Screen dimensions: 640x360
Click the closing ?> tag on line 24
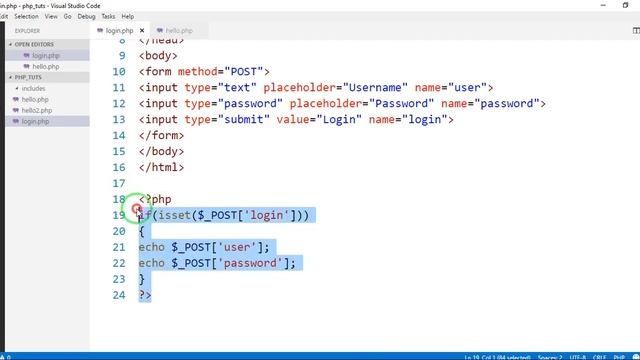pos(145,295)
